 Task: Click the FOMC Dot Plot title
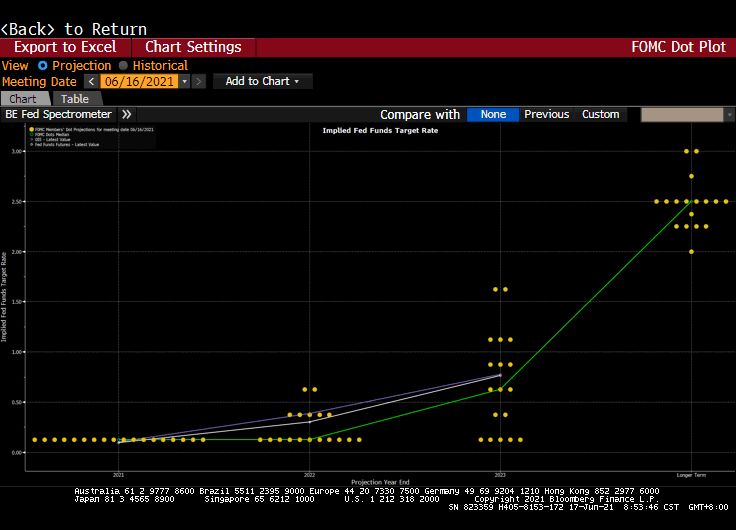[x=678, y=47]
